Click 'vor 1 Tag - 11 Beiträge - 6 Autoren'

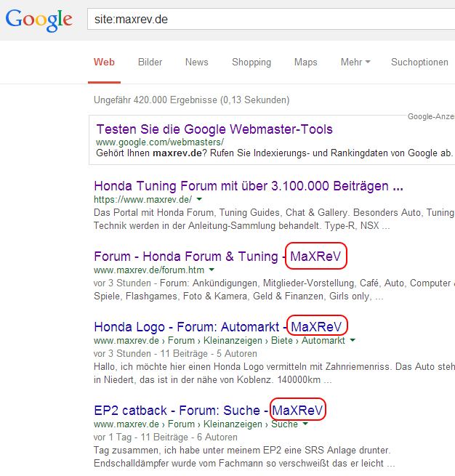coord(166,437)
